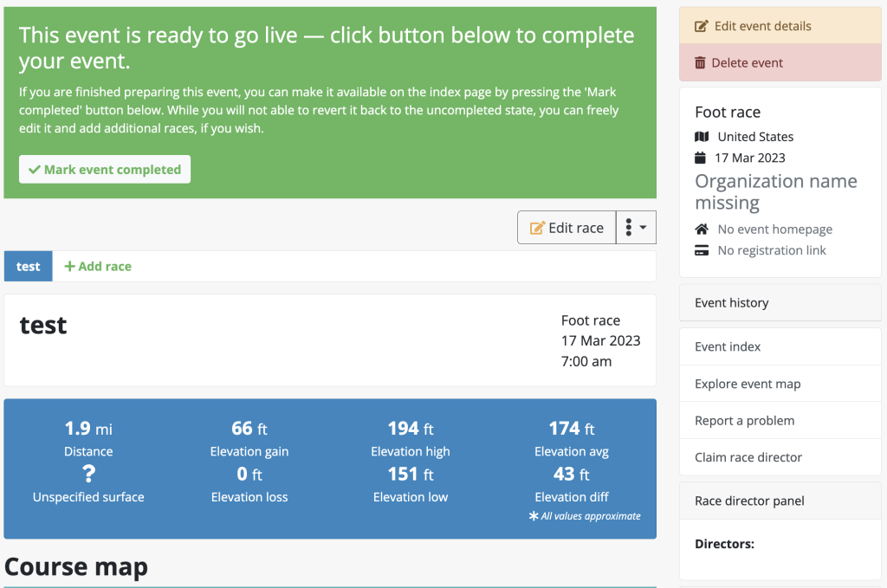Click the 151 ft Elevation low value
Viewport: 887px width, 588px height.
click(x=411, y=474)
